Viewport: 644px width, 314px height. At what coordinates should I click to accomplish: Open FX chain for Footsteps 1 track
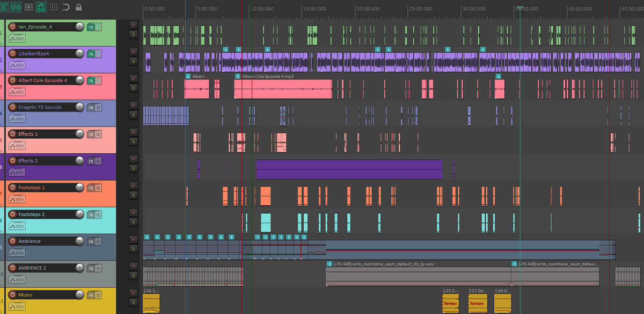coord(91,188)
